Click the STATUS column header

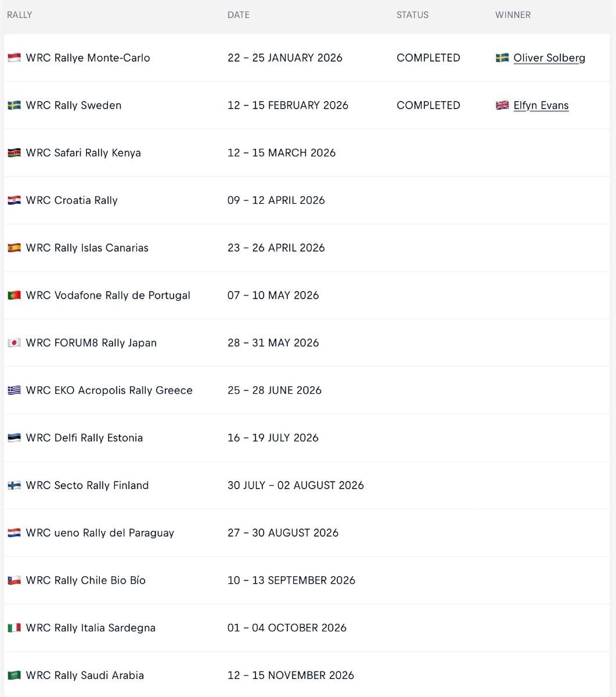point(412,15)
